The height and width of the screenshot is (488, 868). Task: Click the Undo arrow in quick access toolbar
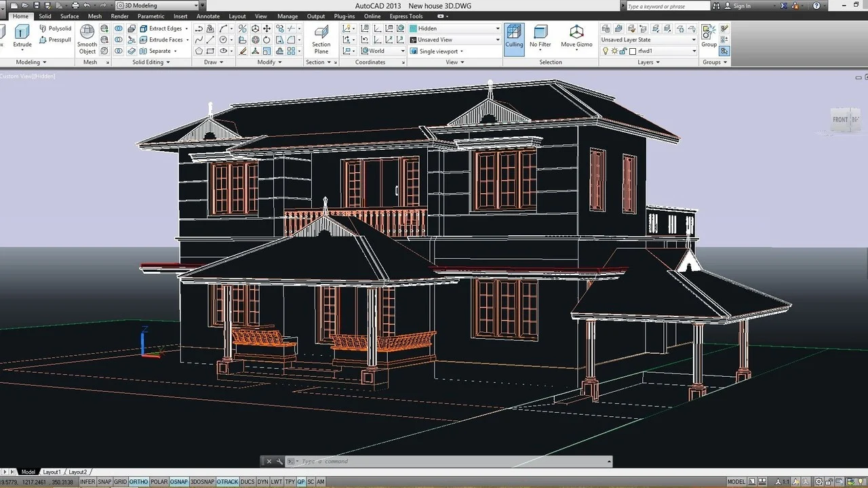tap(87, 5)
